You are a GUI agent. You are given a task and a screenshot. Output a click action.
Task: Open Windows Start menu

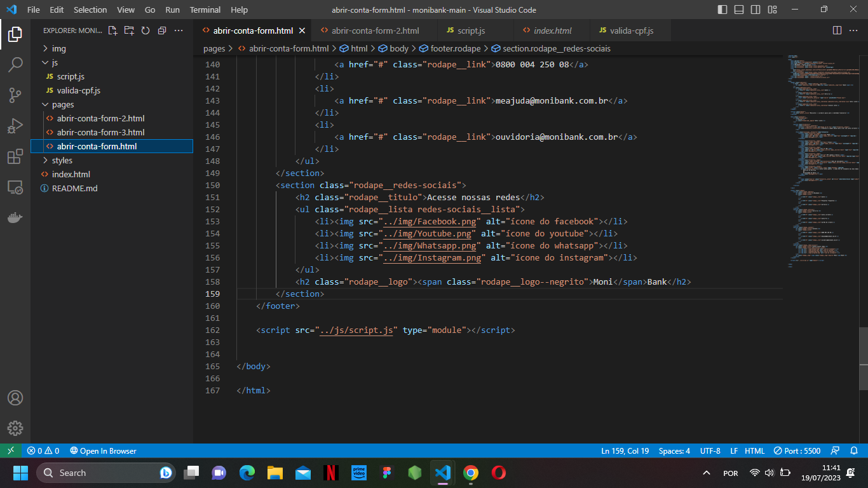coord(21,473)
